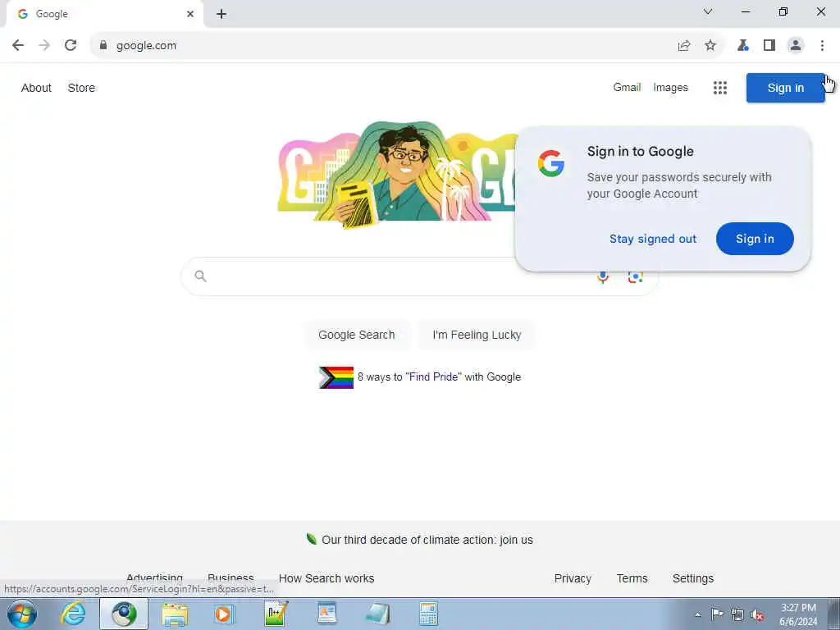Open the tab search chevron

pos(708,11)
